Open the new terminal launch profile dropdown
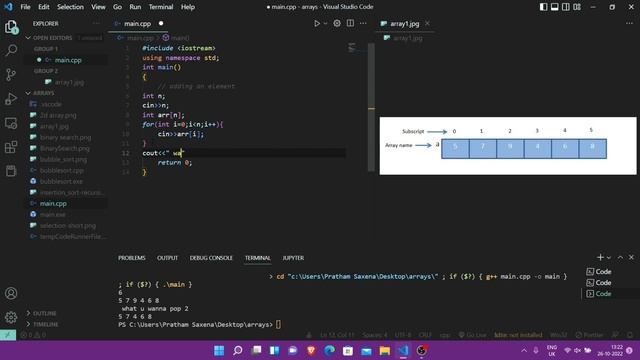This screenshot has width=640, height=360. pyautogui.click(x=609, y=258)
